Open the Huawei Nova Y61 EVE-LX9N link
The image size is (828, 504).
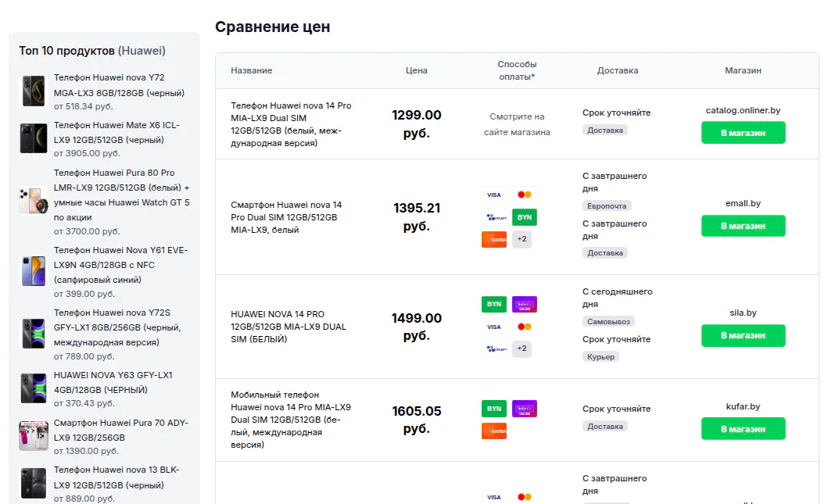tap(120, 265)
